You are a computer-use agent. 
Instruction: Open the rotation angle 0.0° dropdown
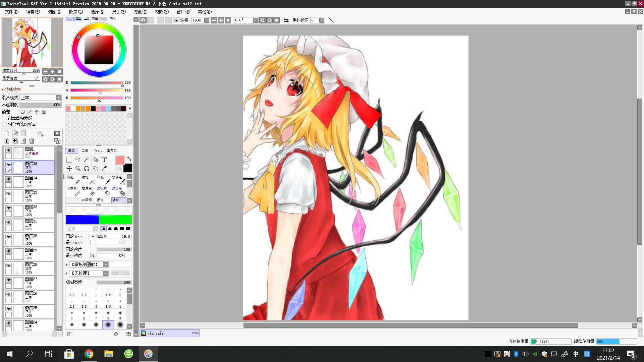[x=255, y=20]
